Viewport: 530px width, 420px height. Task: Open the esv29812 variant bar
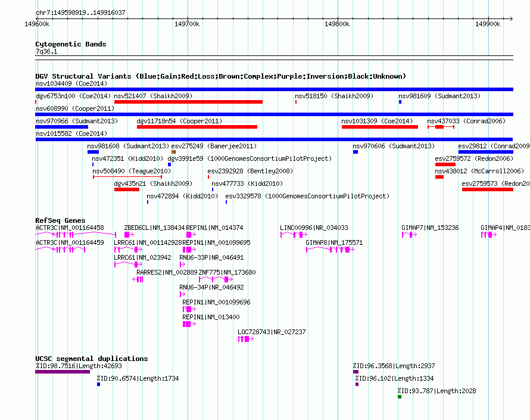pos(486,152)
